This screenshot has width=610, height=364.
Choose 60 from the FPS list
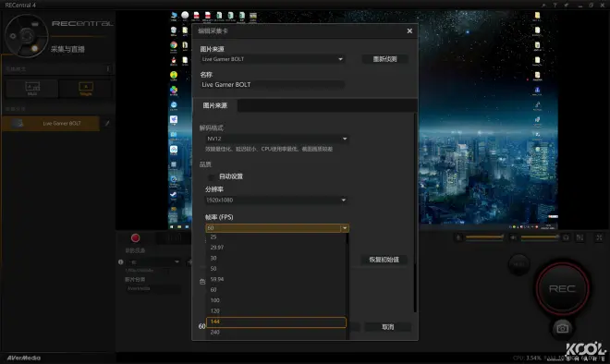point(275,290)
